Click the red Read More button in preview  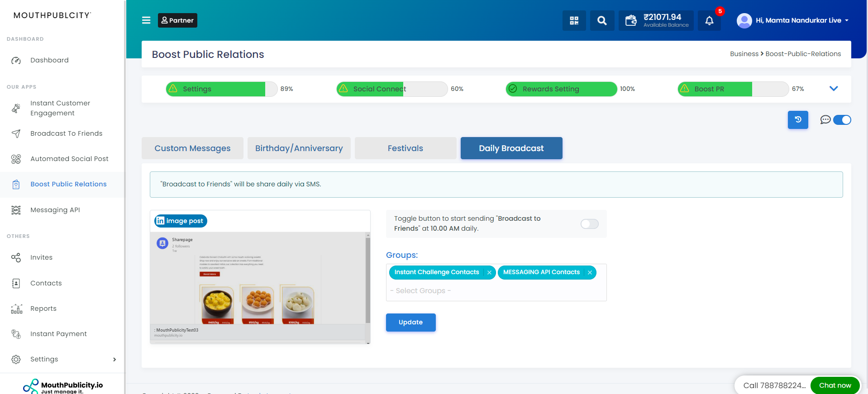click(x=210, y=274)
